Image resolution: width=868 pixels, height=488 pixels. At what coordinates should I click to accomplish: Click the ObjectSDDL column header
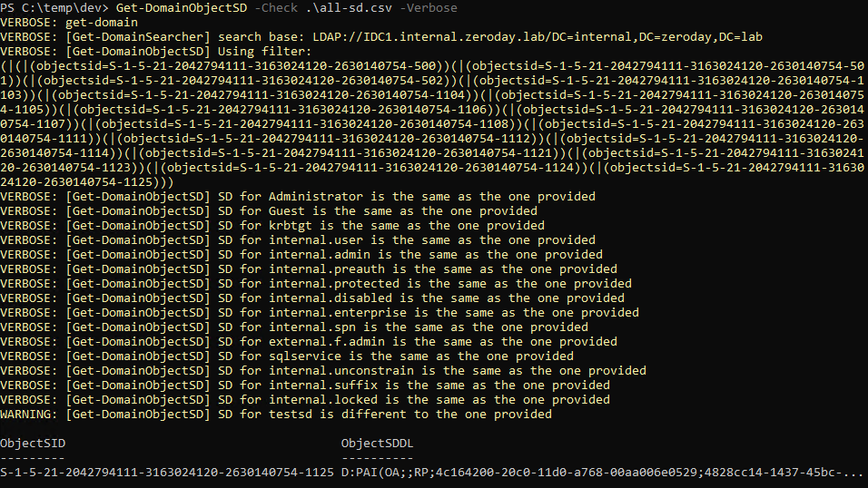[377, 444]
